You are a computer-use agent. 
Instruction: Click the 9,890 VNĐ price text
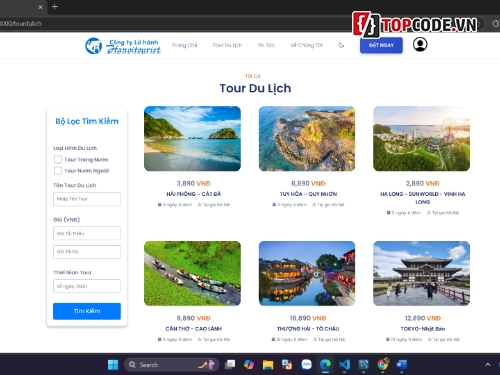pyautogui.click(x=193, y=318)
